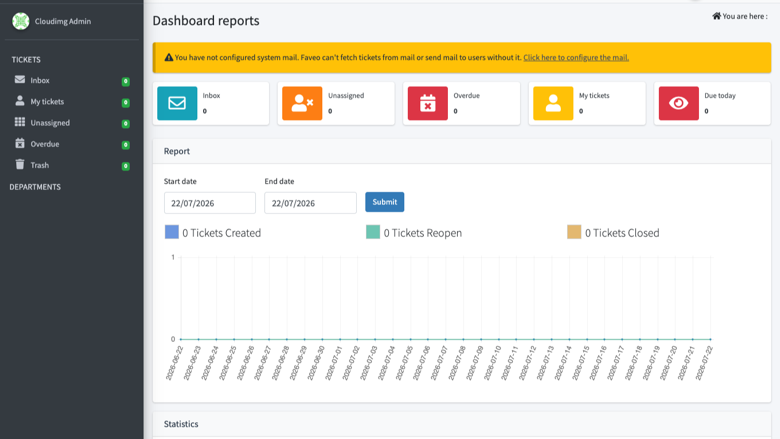
Task: Click the red Due today eye icon
Action: [x=679, y=103]
